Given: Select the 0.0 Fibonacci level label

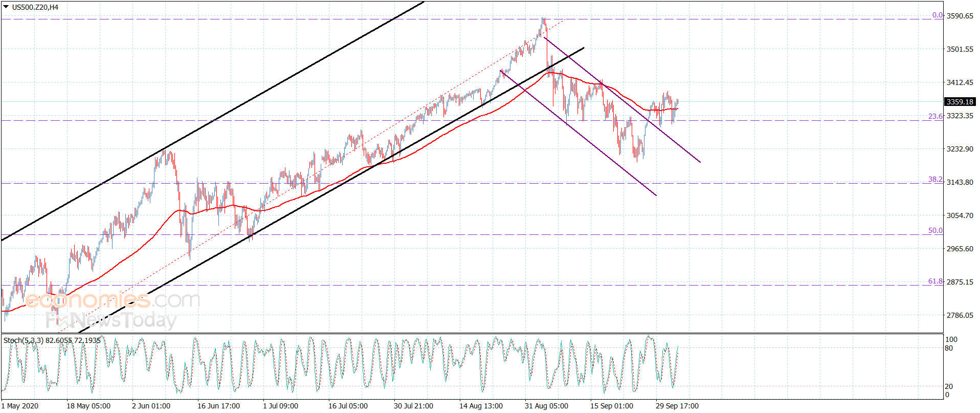Looking at the screenshot, I should coord(937,15).
